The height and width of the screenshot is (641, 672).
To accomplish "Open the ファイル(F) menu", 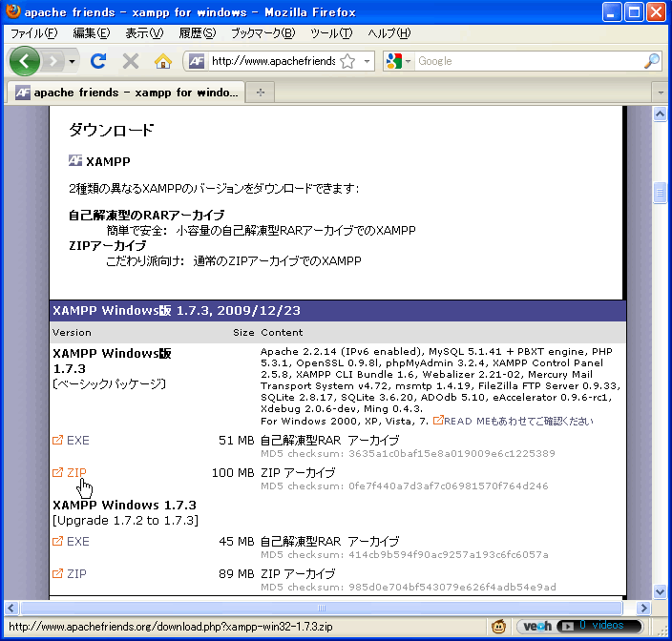I will click(33, 33).
